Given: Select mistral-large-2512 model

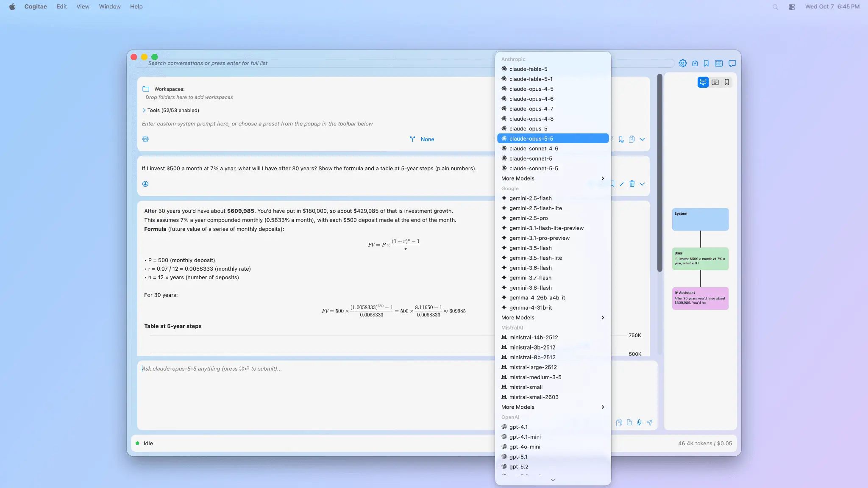Looking at the screenshot, I should (x=553, y=367).
